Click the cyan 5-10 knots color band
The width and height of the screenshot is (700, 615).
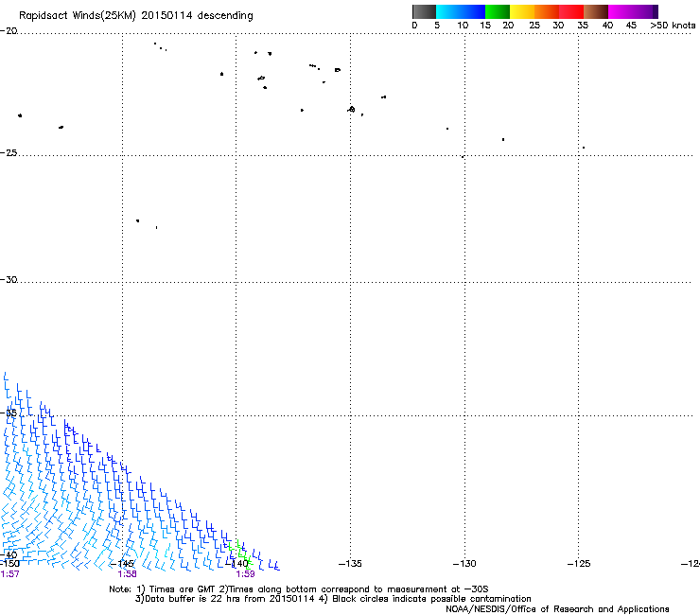coord(448,11)
